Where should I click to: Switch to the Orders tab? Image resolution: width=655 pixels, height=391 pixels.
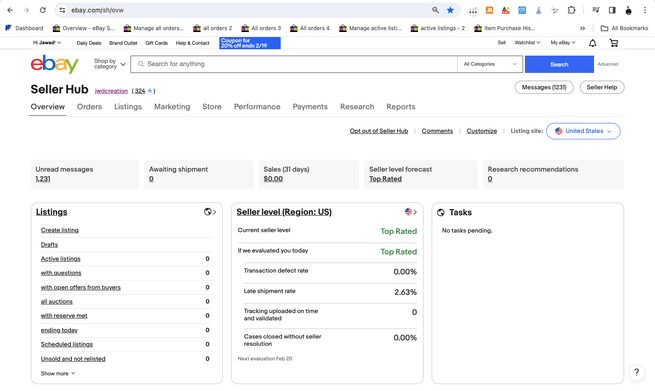(89, 107)
